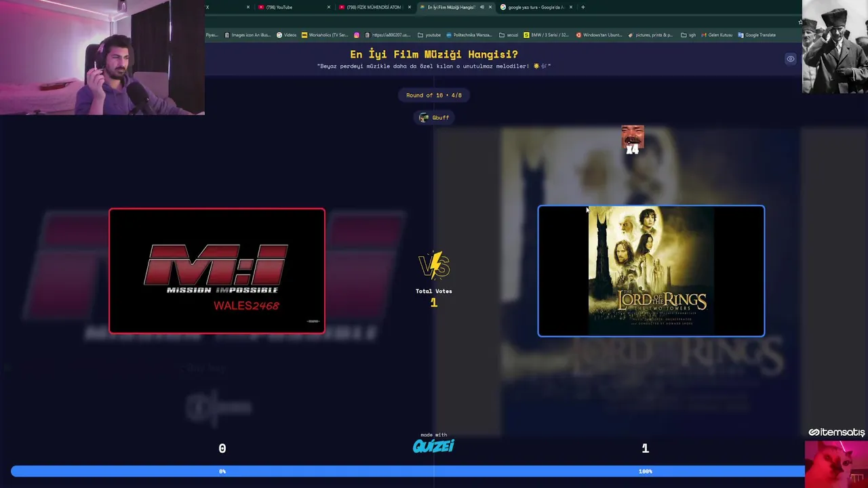868x488 pixels.
Task: Open the Quizei logo link
Action: [434, 445]
